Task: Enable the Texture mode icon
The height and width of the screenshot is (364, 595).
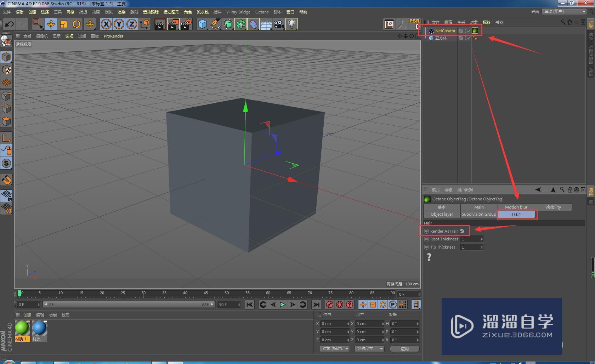Action: click(x=7, y=70)
